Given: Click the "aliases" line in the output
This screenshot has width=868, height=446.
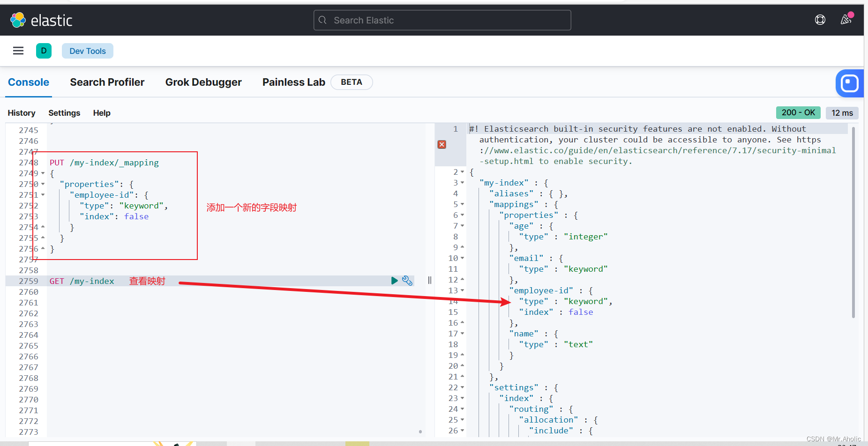Looking at the screenshot, I should coord(528,193).
